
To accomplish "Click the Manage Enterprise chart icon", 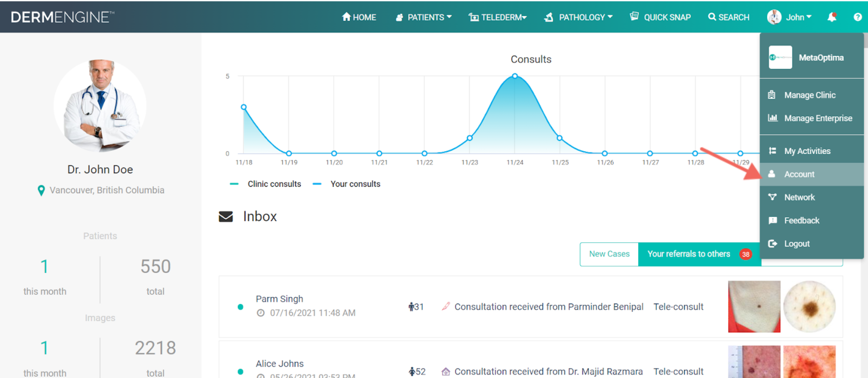I will [x=772, y=118].
